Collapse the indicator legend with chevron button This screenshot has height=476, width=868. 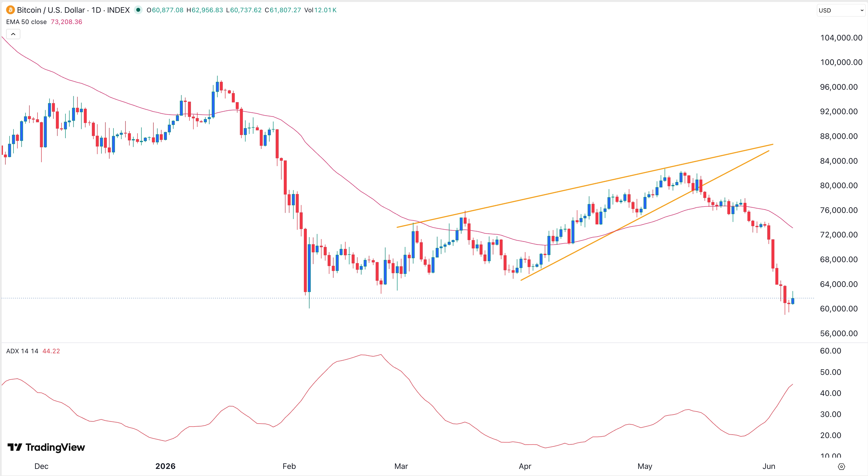(x=13, y=34)
